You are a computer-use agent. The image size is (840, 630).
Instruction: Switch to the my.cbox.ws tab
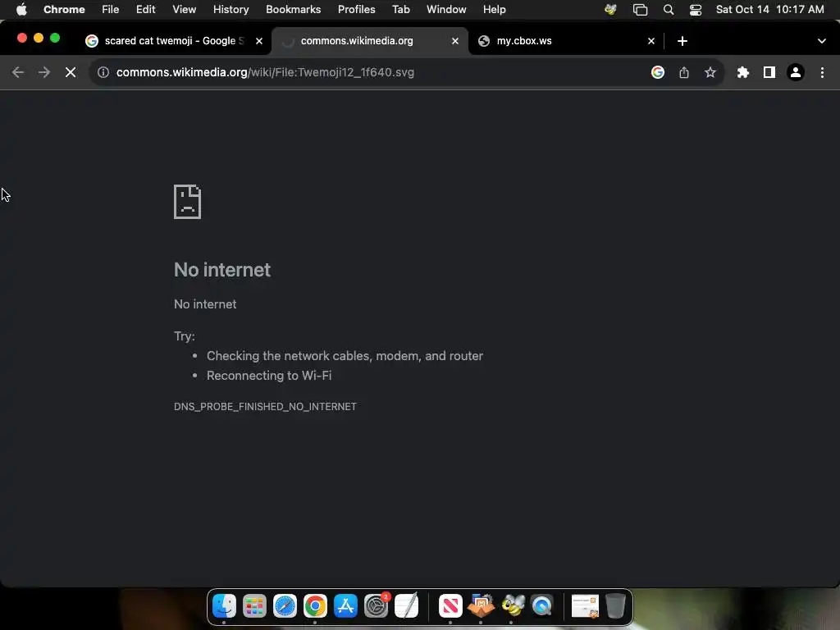(x=566, y=41)
